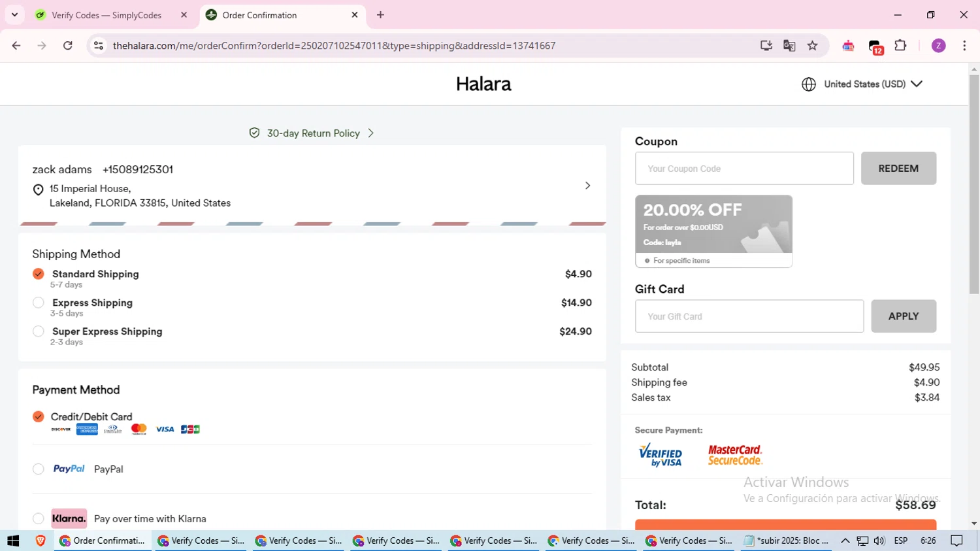Select Pay over time with Klarna

coord(39,518)
